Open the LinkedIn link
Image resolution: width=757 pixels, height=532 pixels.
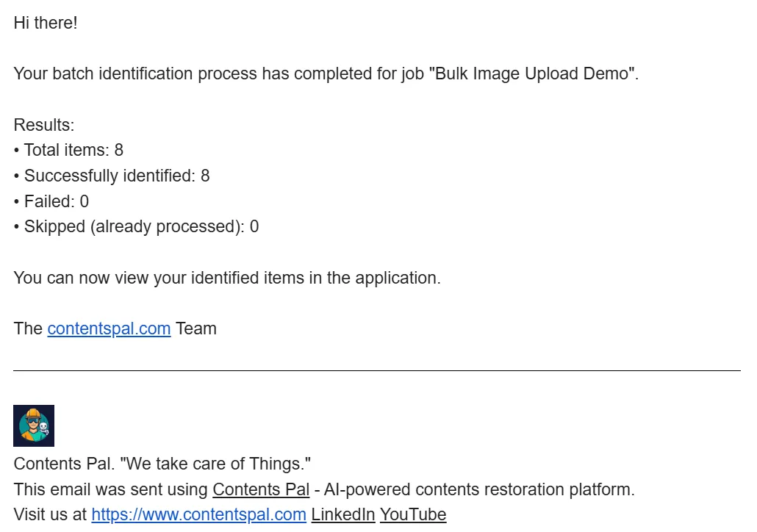[342, 514]
